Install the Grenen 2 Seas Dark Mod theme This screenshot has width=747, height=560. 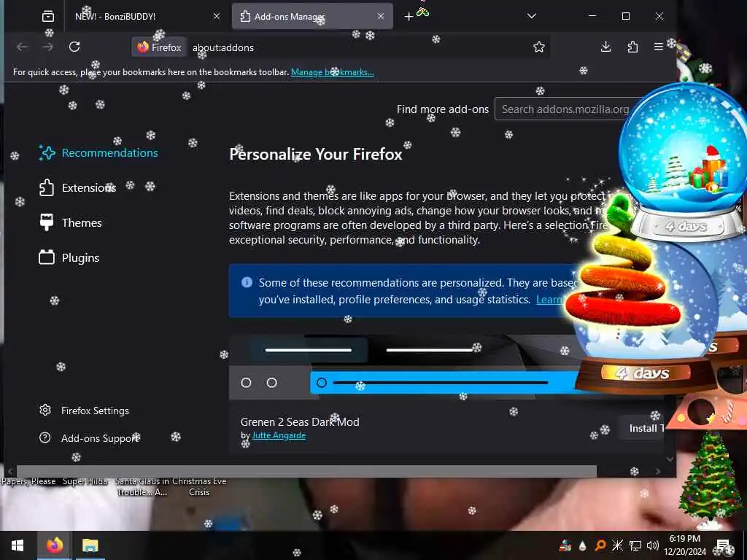pyautogui.click(x=641, y=428)
